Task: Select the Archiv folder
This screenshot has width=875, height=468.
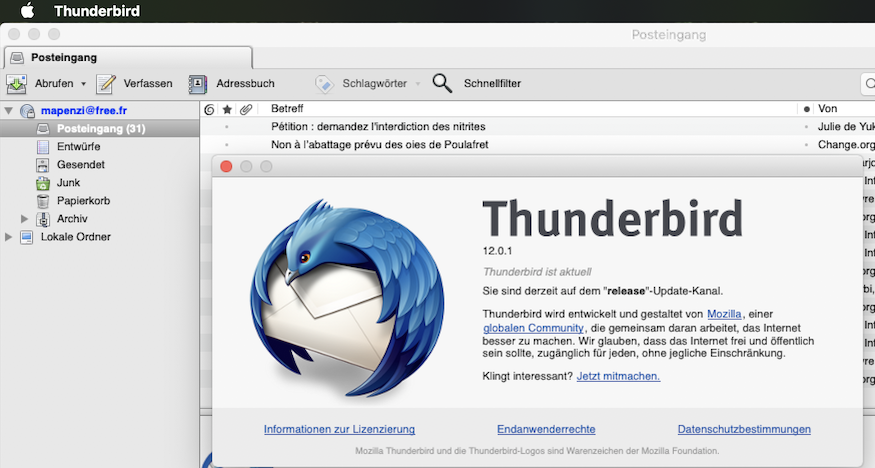Action: coord(72,219)
